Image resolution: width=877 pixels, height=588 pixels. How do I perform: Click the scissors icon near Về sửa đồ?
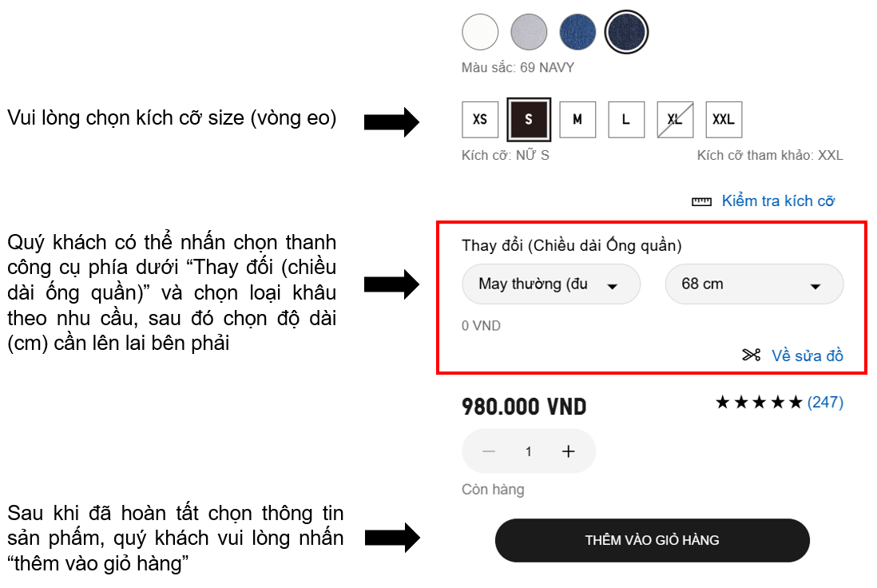[751, 356]
